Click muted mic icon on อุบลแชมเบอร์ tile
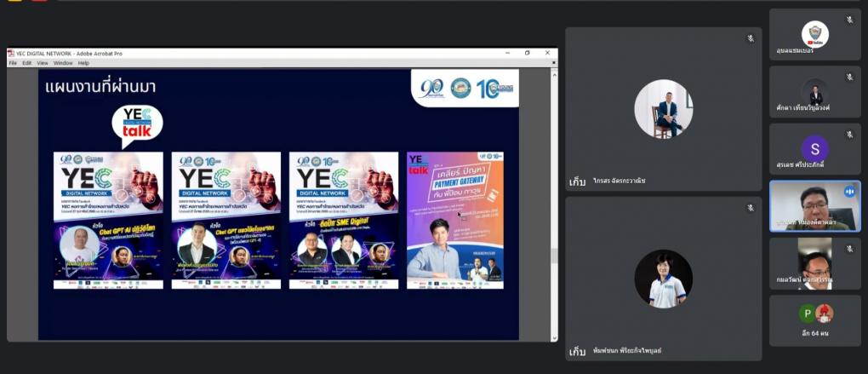The width and height of the screenshot is (868, 374). tap(850, 20)
